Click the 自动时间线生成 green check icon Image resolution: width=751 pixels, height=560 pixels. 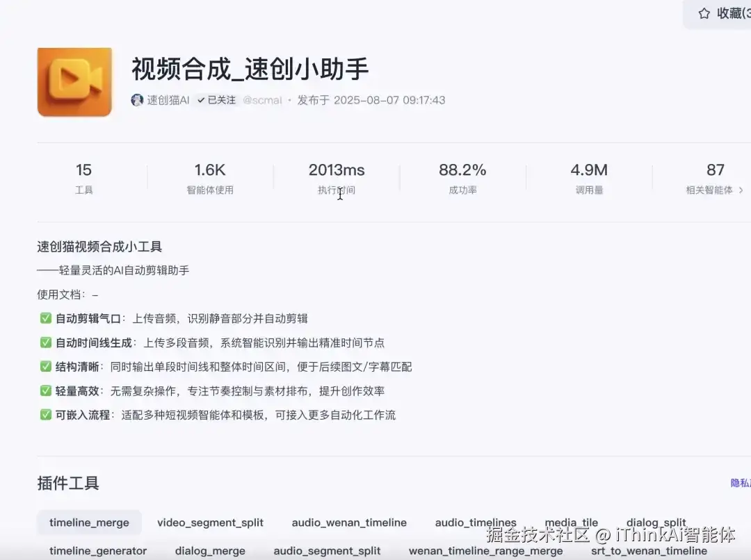point(45,343)
